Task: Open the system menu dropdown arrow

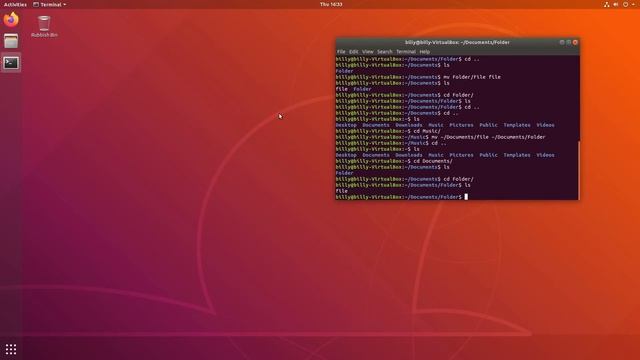Action: pyautogui.click(x=633, y=4)
